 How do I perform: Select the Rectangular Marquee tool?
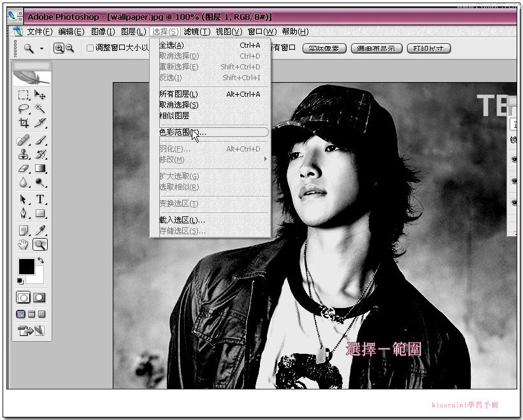(x=24, y=95)
